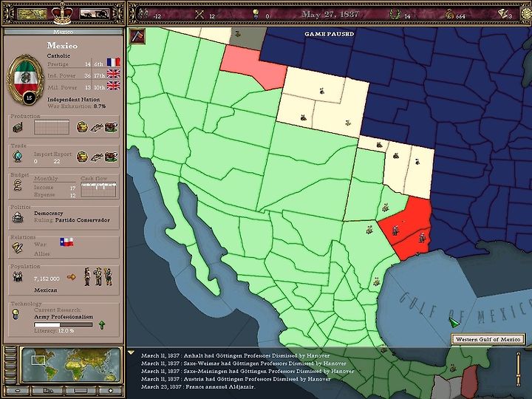Open the train landscape picture button
This screenshot has height=399, width=532.
coord(95,14)
